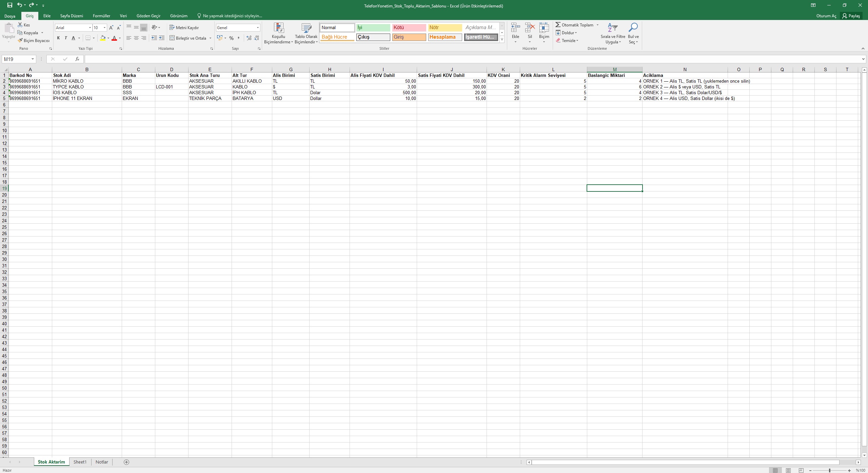This screenshot has width=868, height=473.
Task: Expand the cell styles gallery more arrow
Action: coord(502,39)
